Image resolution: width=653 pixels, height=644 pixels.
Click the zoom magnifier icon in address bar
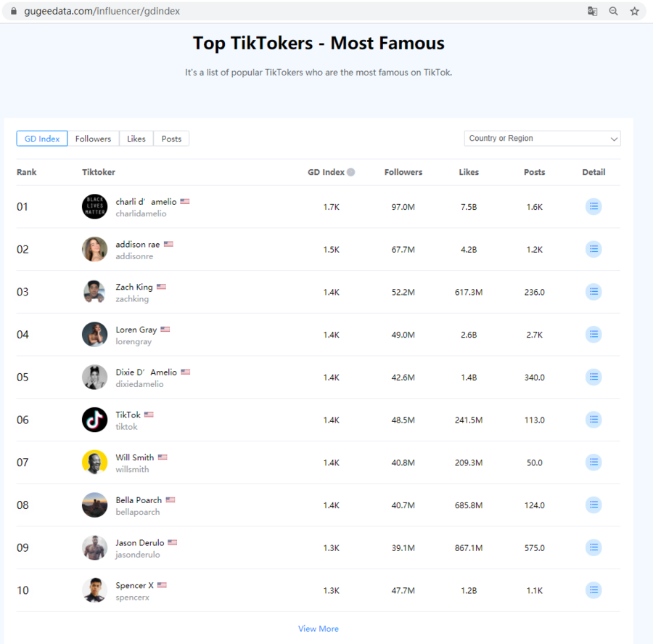click(614, 12)
